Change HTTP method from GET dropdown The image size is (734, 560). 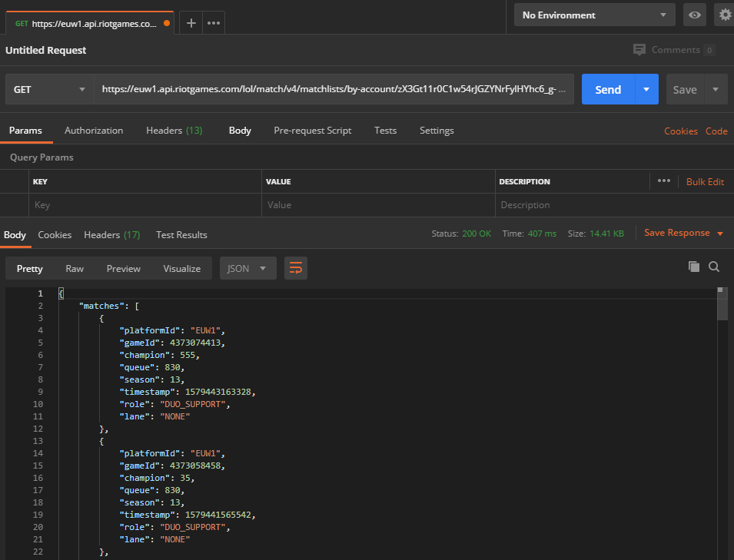[x=50, y=89]
